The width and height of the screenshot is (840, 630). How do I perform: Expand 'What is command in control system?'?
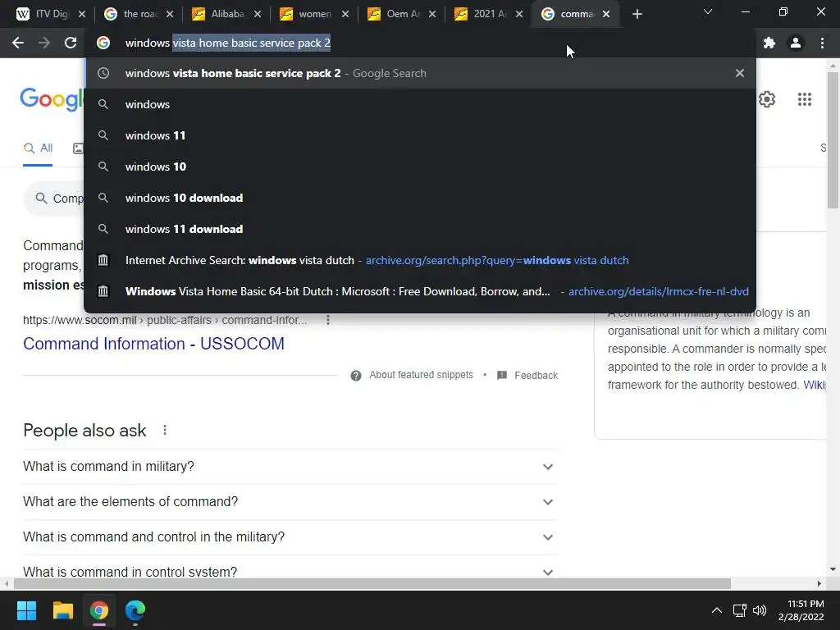click(290, 569)
